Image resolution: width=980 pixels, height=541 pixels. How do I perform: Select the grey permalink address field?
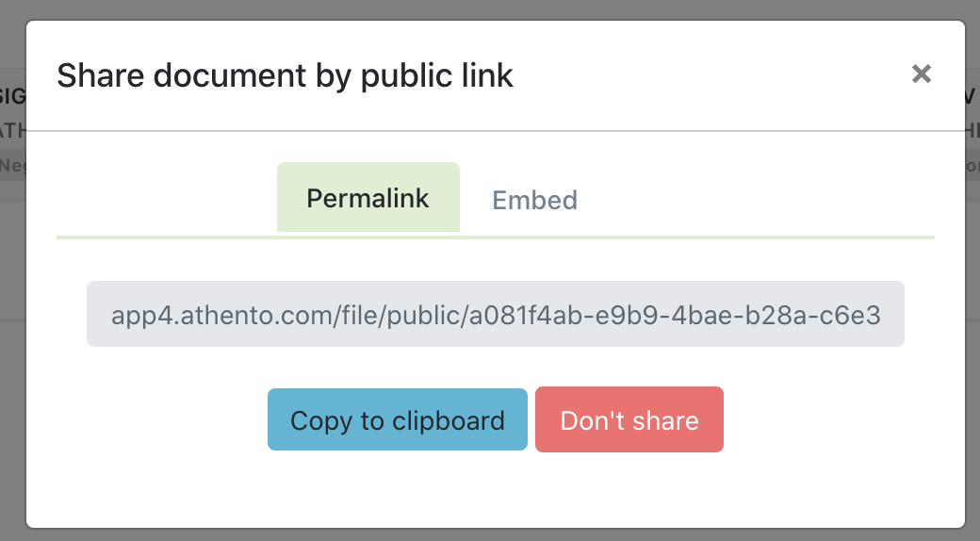(496, 314)
